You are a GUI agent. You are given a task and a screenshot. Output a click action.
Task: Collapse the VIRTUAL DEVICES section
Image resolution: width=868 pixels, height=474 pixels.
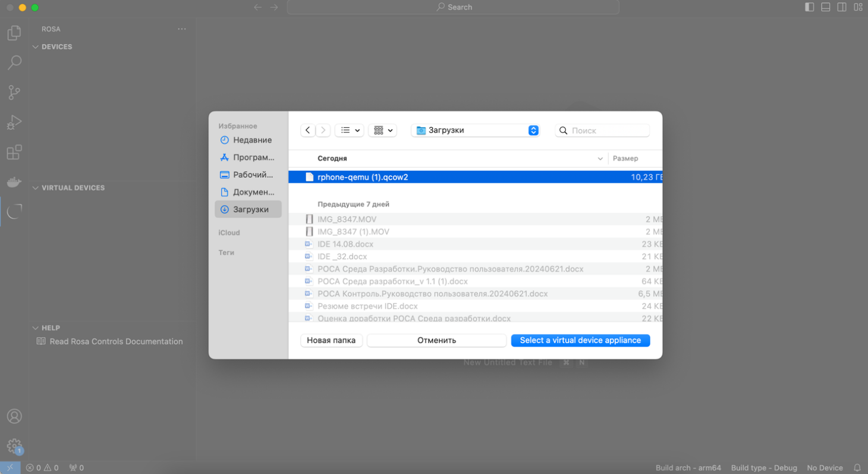coord(36,188)
